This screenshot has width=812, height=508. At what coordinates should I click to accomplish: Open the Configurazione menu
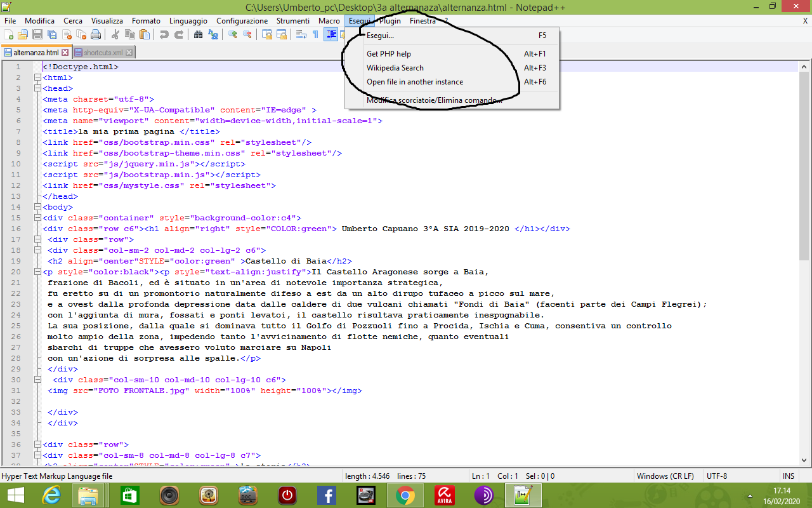click(x=242, y=21)
